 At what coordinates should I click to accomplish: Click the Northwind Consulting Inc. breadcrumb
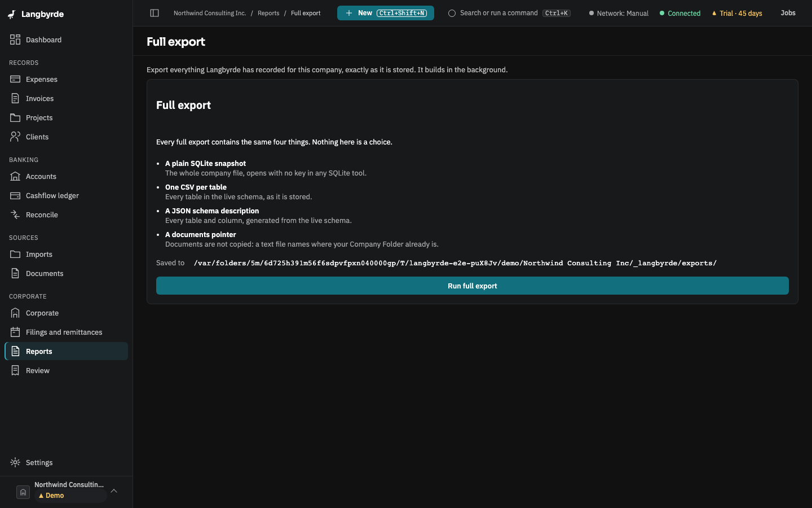pyautogui.click(x=210, y=13)
